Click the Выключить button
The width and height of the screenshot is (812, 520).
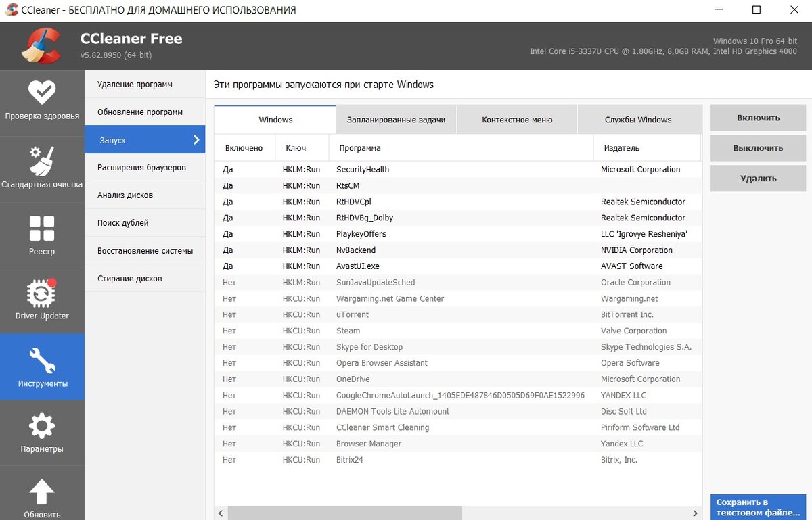click(x=758, y=148)
